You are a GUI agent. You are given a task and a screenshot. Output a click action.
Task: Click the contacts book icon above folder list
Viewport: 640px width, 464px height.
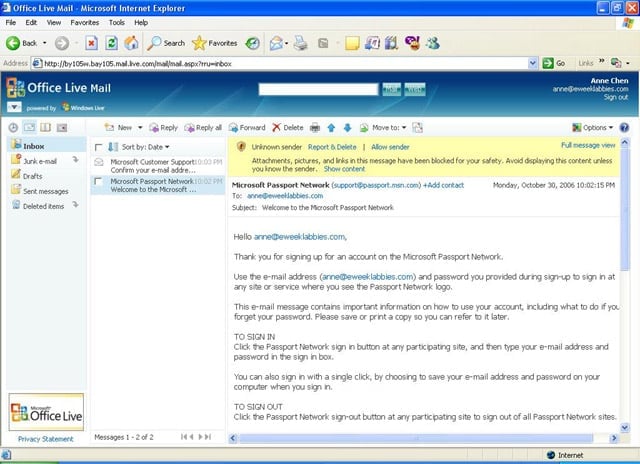[45, 127]
